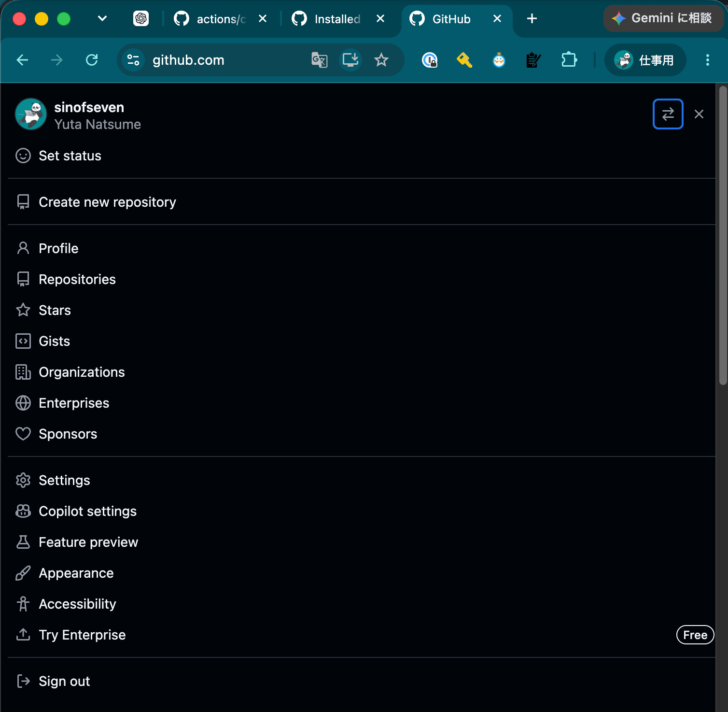The height and width of the screenshot is (712, 728).
Task: Open the Repositories list
Action: pyautogui.click(x=362, y=279)
